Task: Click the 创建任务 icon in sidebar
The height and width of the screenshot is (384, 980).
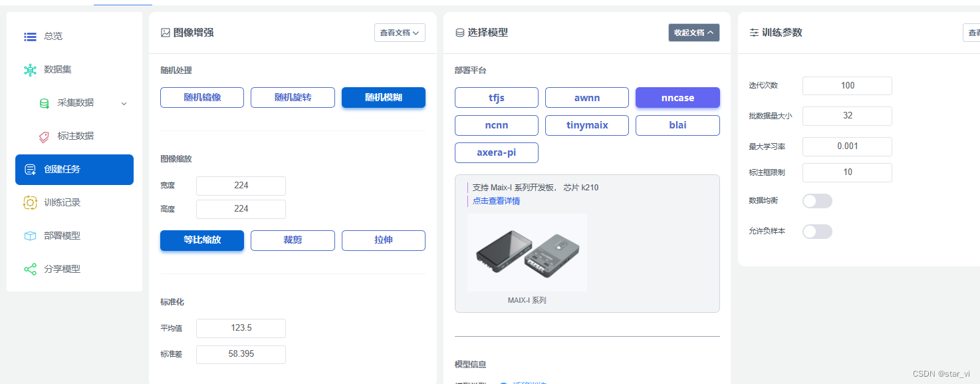Action: 30,170
